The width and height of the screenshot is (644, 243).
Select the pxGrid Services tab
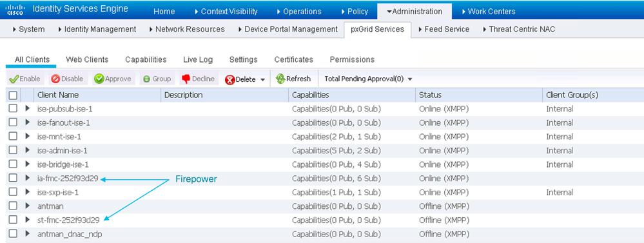pos(378,29)
